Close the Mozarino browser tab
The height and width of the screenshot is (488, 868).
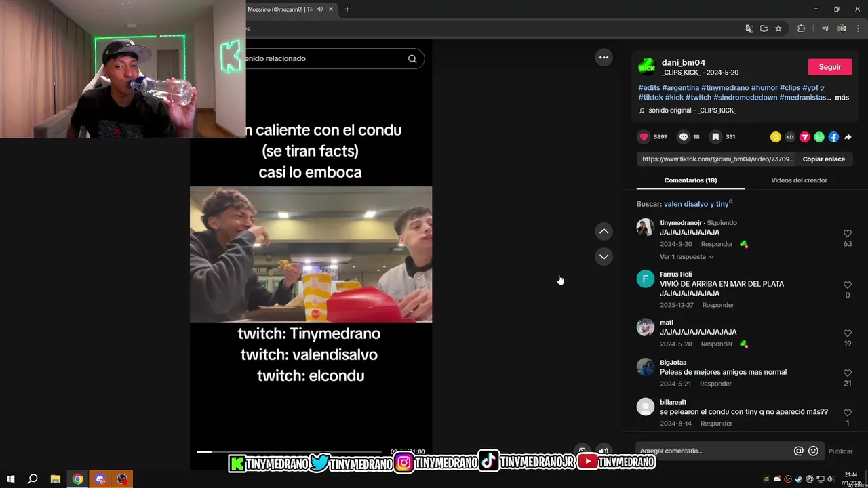coord(331,9)
